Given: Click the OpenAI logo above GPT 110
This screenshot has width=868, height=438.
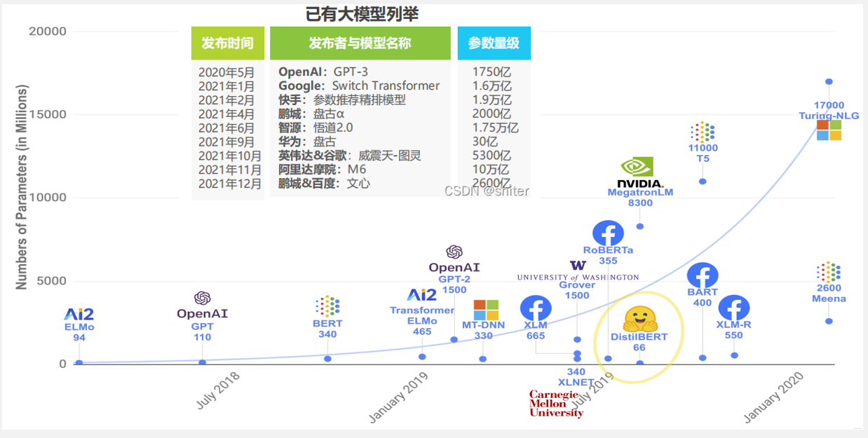Looking at the screenshot, I should click(x=202, y=306).
